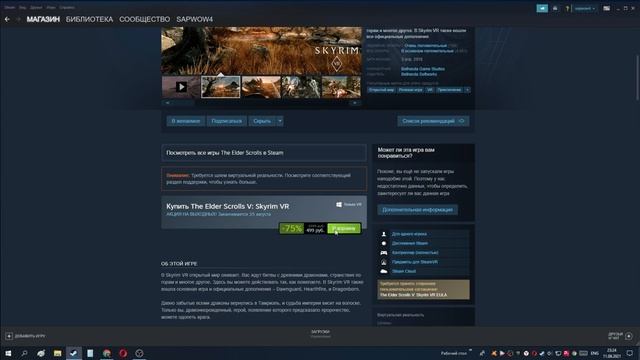640x360 pixels.
Task: Open the friends and chat icon at bottom right
Action: click(629, 336)
